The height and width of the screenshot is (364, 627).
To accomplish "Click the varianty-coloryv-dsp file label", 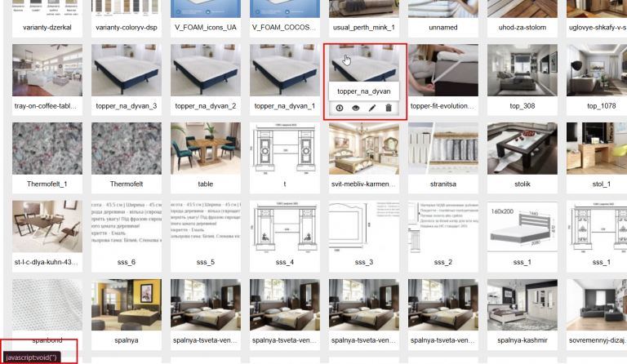I will 127,27.
